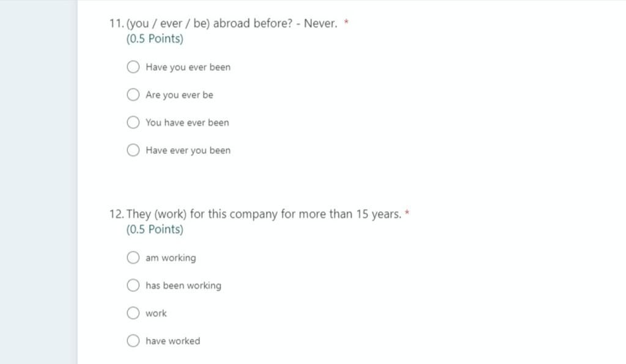Choose the 'have worked' radio button
The height and width of the screenshot is (364, 626).
click(133, 340)
